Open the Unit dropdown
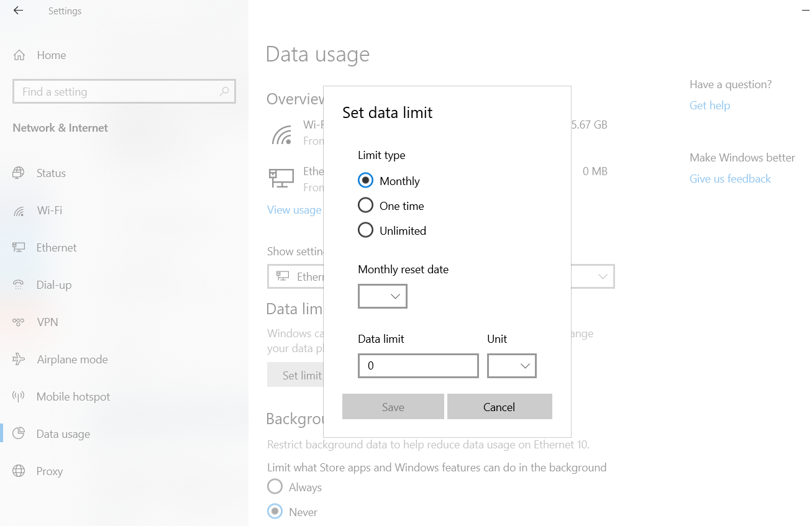The image size is (812, 526). (x=512, y=366)
